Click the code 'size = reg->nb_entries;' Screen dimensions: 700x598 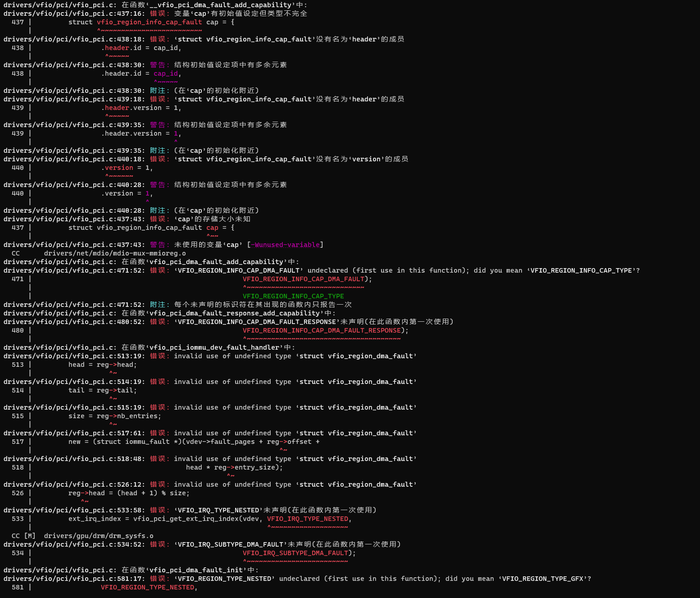tap(114, 416)
